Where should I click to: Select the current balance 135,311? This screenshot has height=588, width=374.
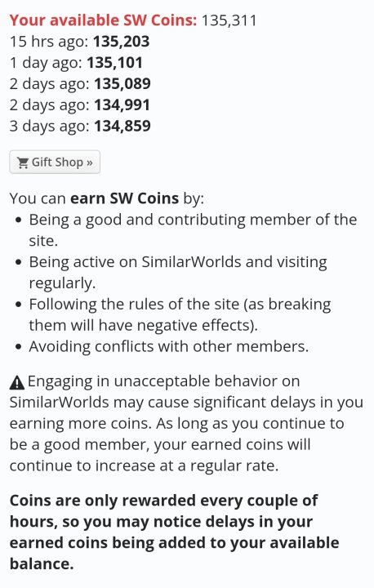pos(229,20)
